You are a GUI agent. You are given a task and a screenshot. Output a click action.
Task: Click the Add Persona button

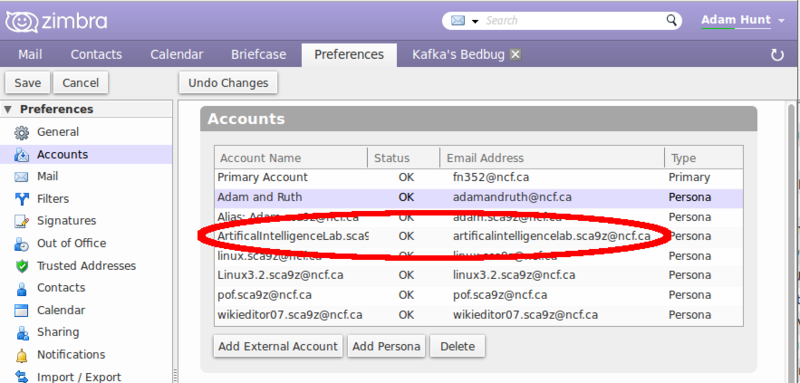386,346
